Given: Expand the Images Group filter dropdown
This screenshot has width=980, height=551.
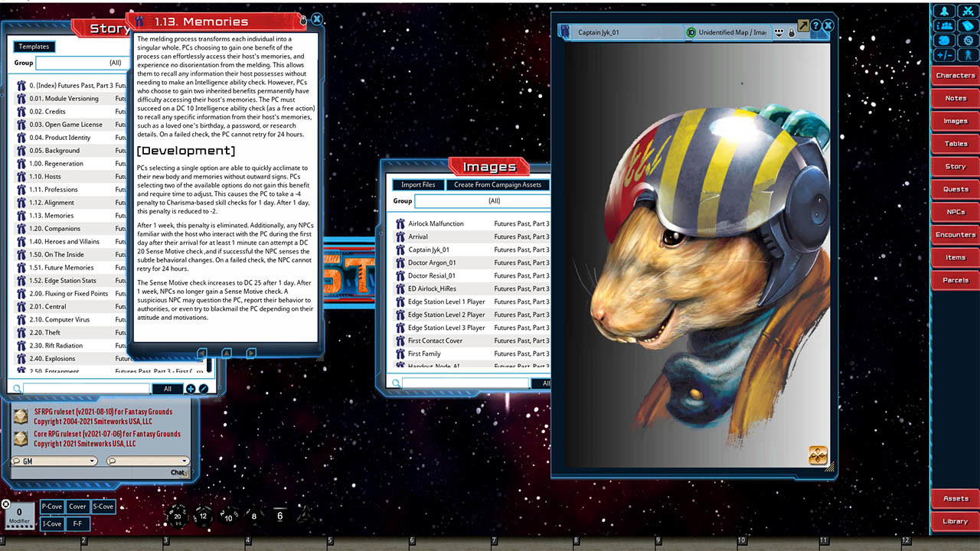Looking at the screenshot, I should click(482, 201).
